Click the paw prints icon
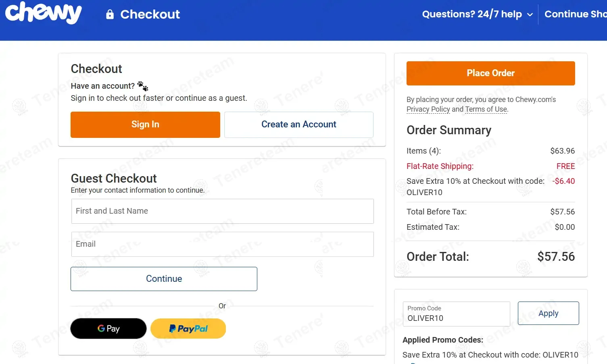Viewport: 607px width, 364px height. [x=143, y=86]
